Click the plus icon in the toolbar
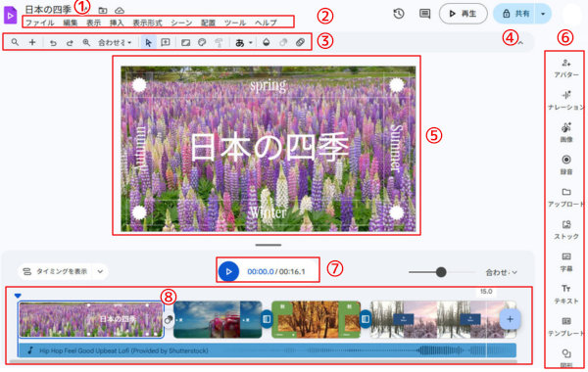Screen dimensions: 588x372 click(x=32, y=42)
